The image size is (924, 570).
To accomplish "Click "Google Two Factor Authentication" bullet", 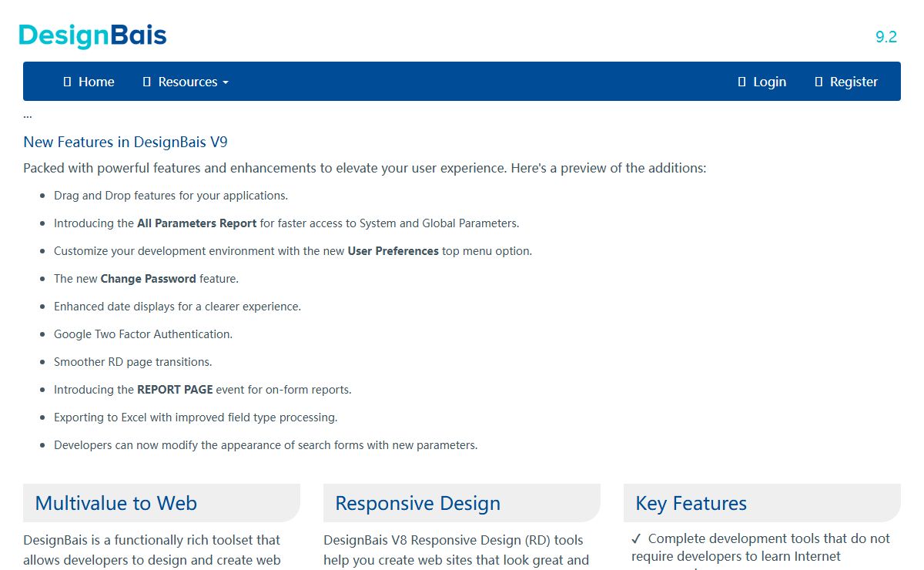I will tap(143, 334).
